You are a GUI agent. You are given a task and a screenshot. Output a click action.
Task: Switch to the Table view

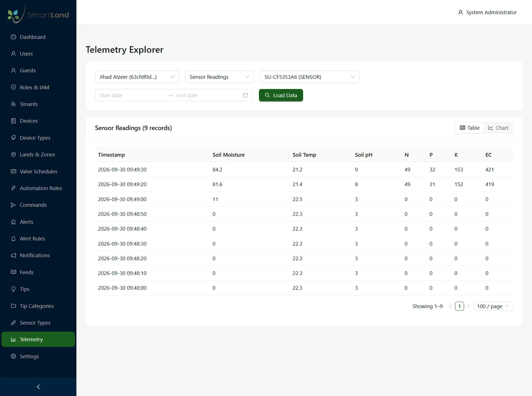tap(470, 128)
